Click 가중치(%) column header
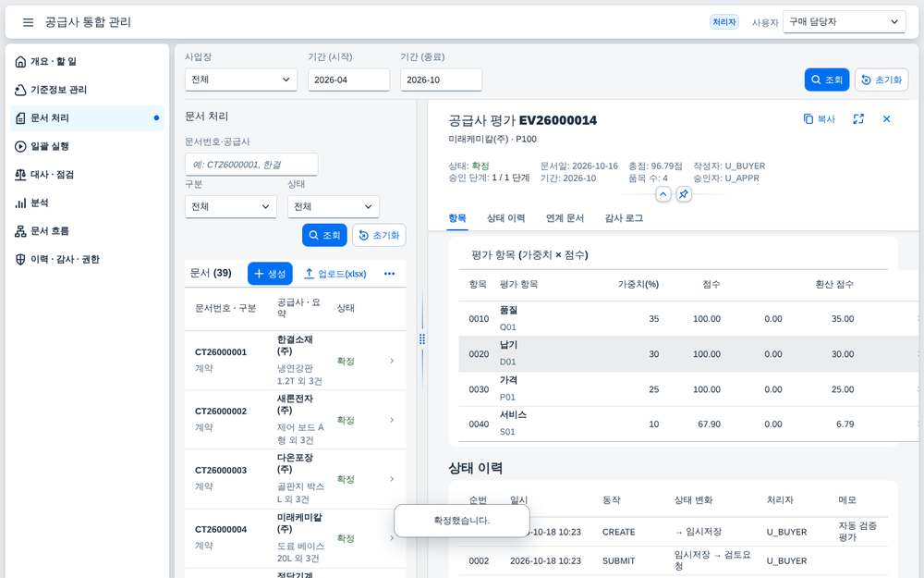 pos(638,284)
